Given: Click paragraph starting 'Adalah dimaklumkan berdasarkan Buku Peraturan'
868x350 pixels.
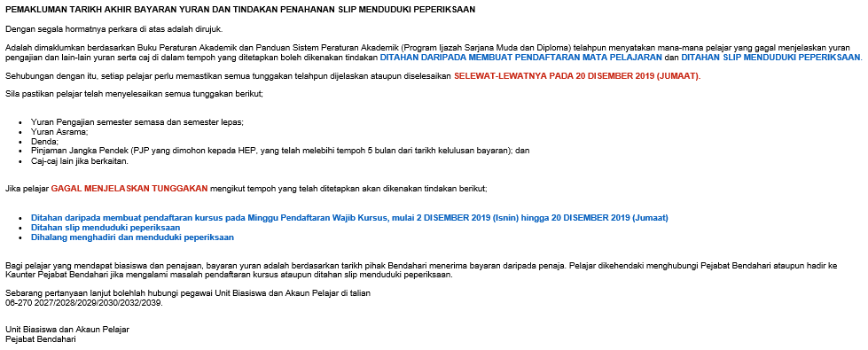Looking at the screenshot, I should point(434,52).
